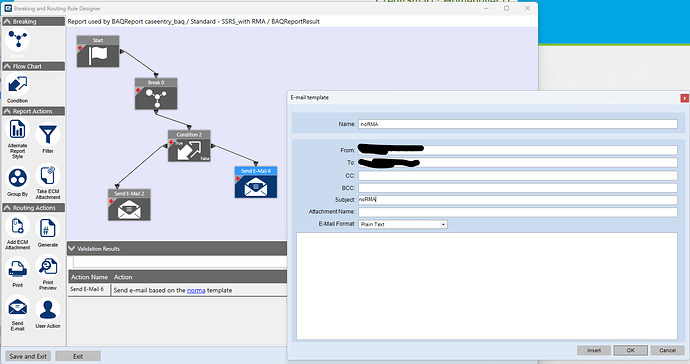Viewport: 690px width, 364px height.
Task: Click into the CC field
Action: coord(518,176)
